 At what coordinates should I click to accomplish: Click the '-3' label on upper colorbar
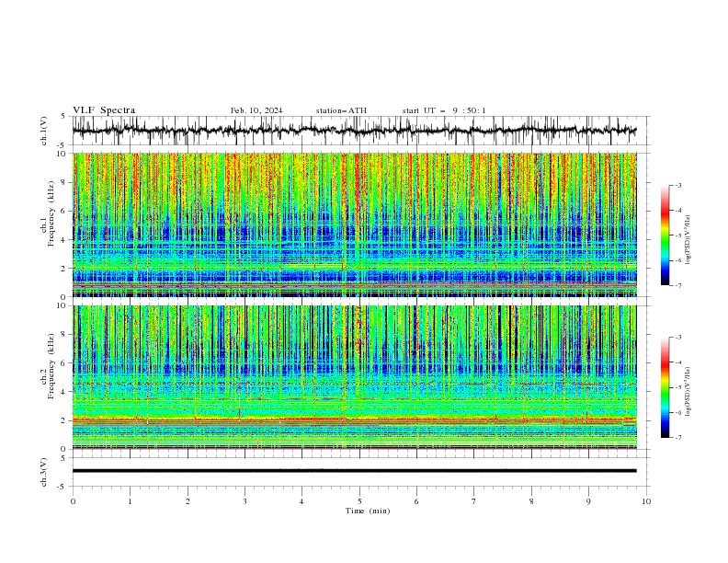coord(678,185)
